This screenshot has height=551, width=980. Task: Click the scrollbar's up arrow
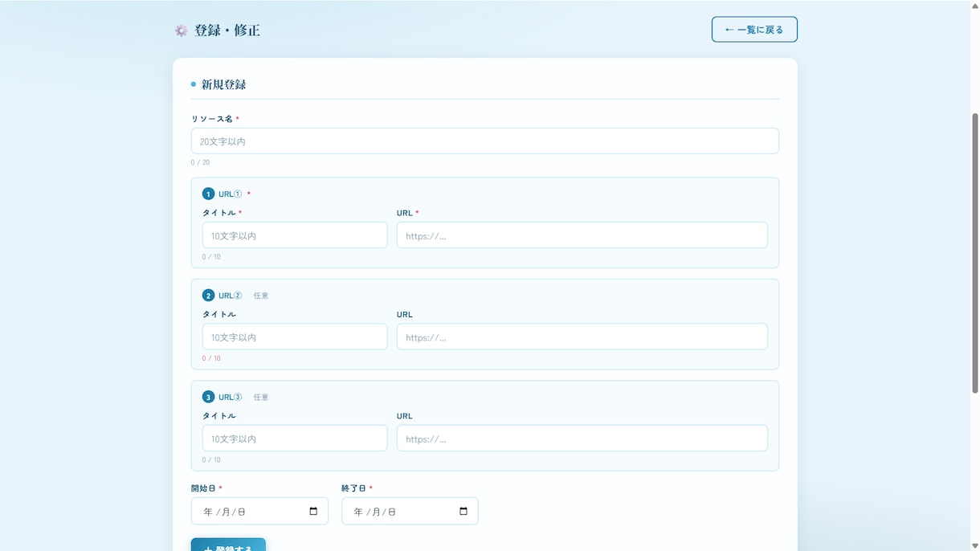(975, 5)
